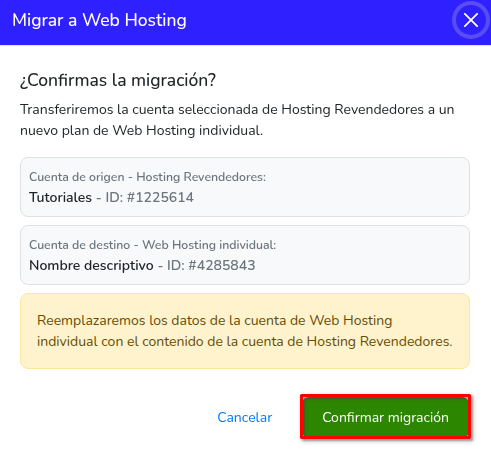Click the Transferiremos la cuenta description text
The height and width of the screenshot is (456, 491).
(x=237, y=120)
